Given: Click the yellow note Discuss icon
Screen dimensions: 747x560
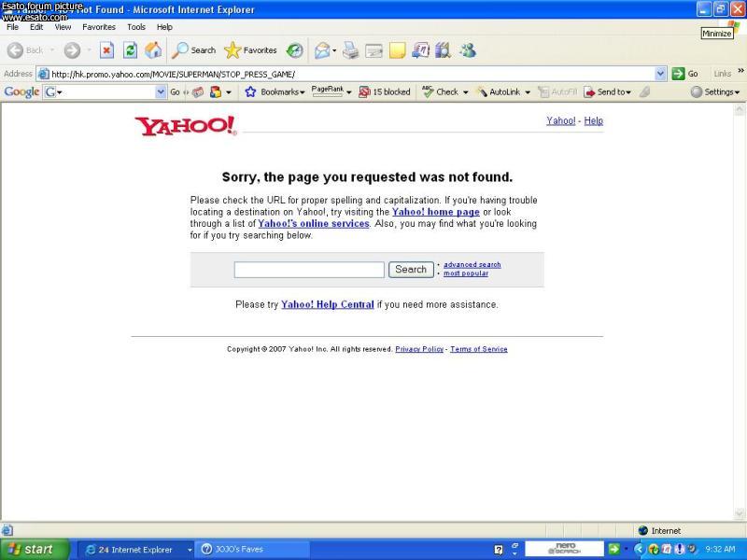Looking at the screenshot, I should 398,50.
